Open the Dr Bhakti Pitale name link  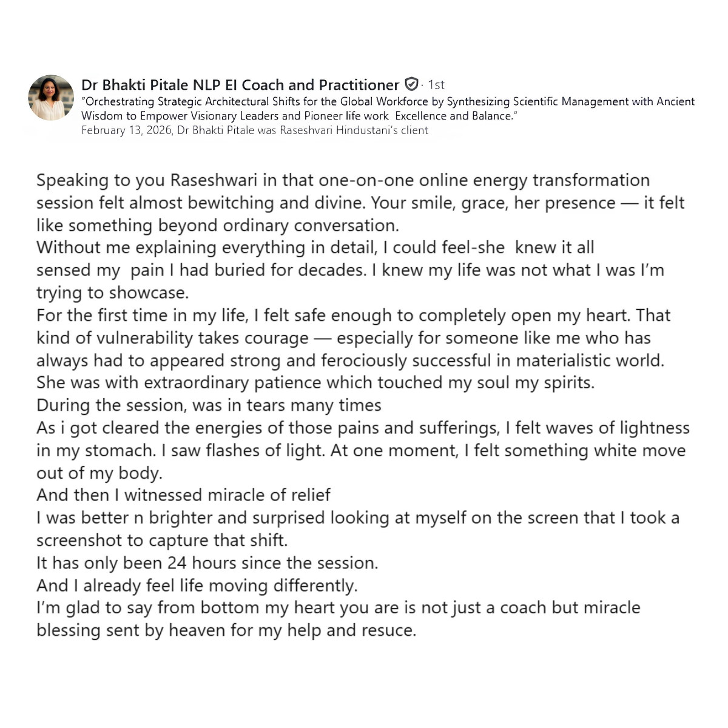240,84
